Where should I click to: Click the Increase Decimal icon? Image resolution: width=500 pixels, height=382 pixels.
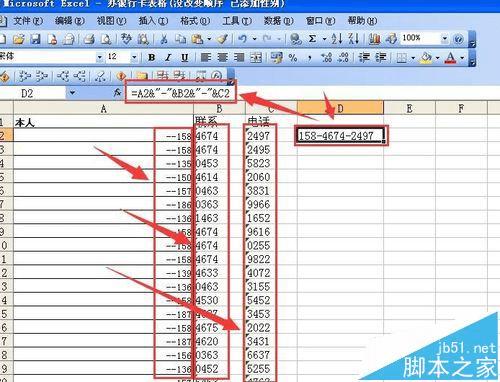(327, 58)
